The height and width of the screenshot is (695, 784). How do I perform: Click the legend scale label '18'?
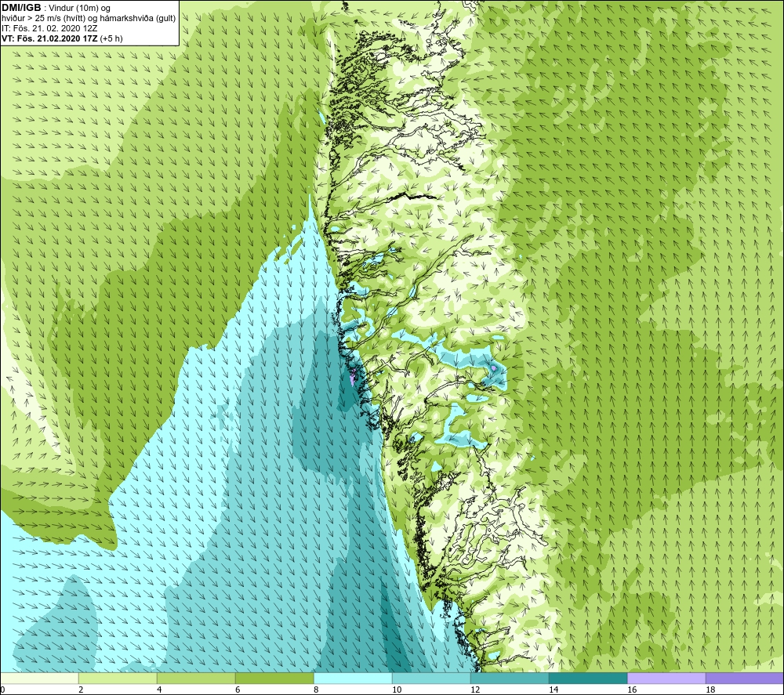coord(710,690)
